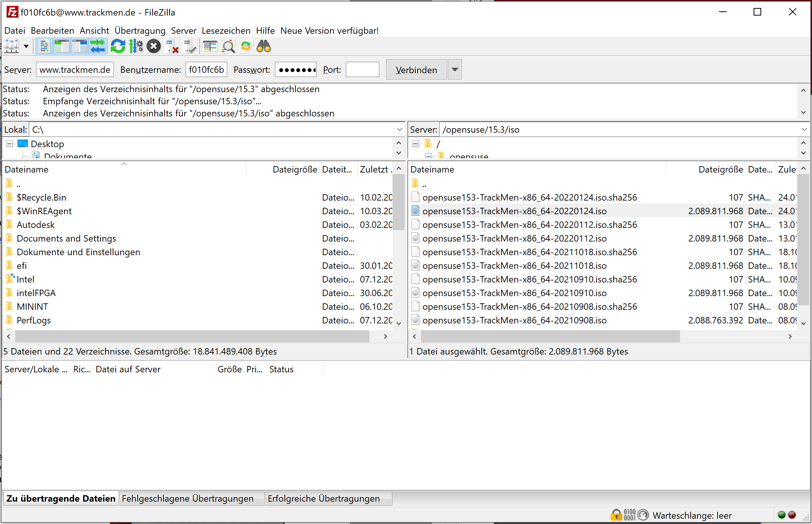This screenshot has width=812, height=524.
Task: Open the Übertragung menu
Action: tap(140, 31)
